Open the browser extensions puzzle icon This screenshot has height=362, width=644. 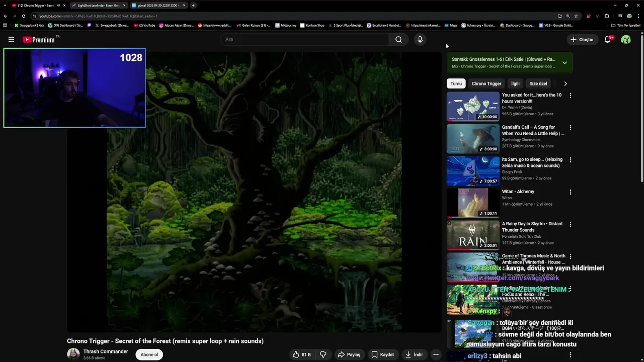pyautogui.click(x=607, y=16)
